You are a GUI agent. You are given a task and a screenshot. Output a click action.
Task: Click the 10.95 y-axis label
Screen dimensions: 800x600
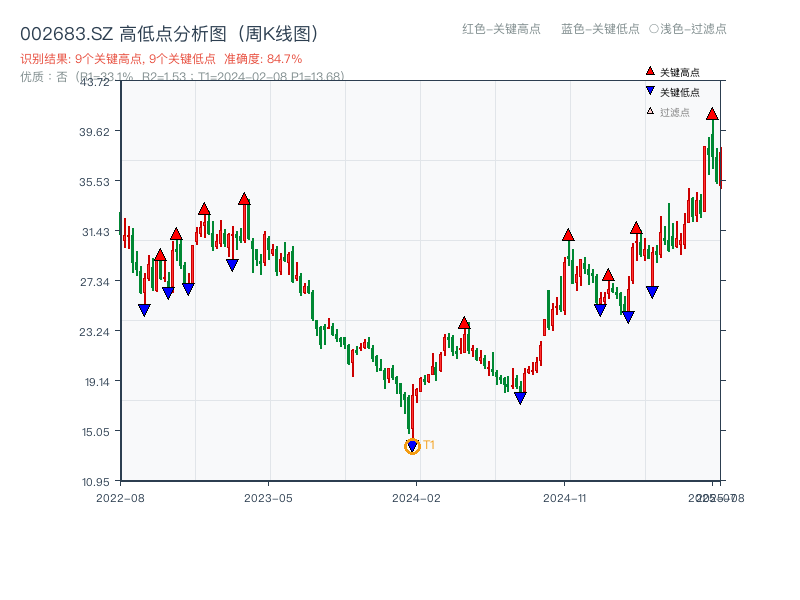(96, 482)
